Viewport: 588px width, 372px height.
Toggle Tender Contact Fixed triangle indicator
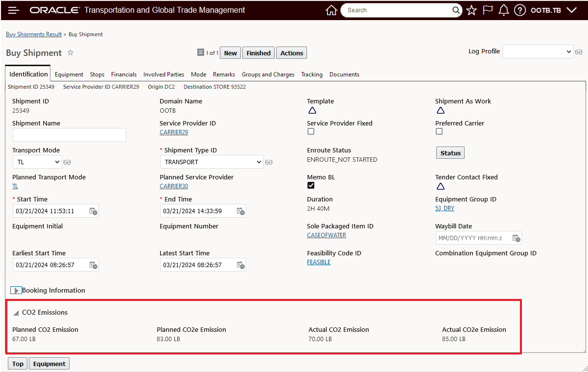coord(441,186)
